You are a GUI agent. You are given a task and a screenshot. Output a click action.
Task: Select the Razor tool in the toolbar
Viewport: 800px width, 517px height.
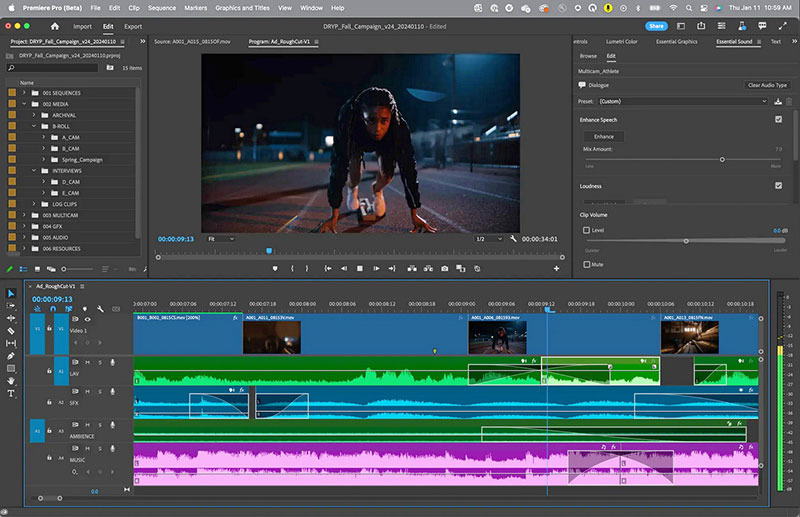pos(11,330)
